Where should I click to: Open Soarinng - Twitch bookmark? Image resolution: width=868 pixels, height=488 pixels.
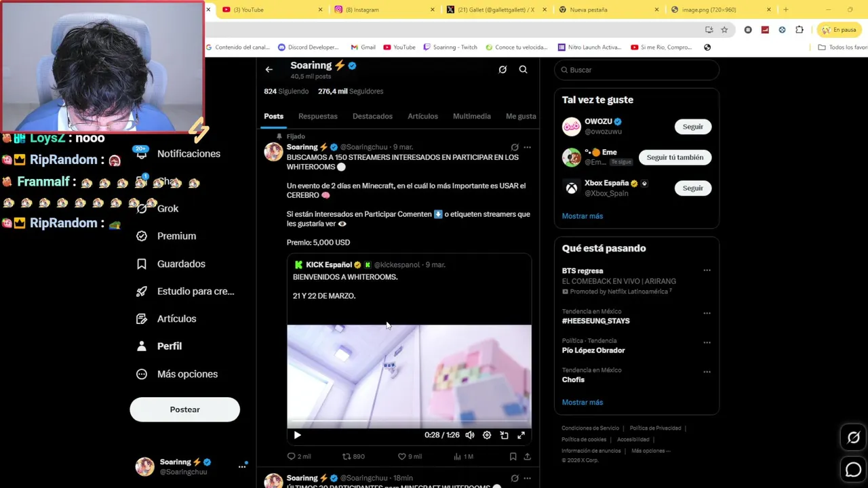point(450,47)
